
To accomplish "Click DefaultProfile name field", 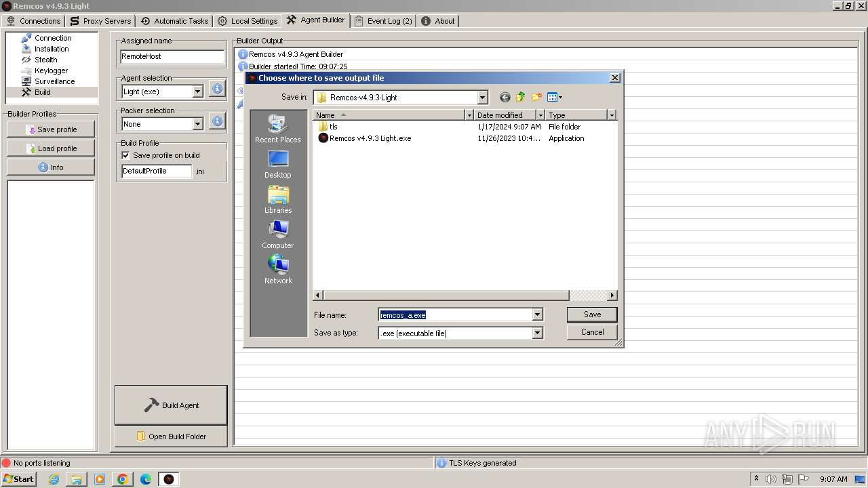I will tap(157, 171).
